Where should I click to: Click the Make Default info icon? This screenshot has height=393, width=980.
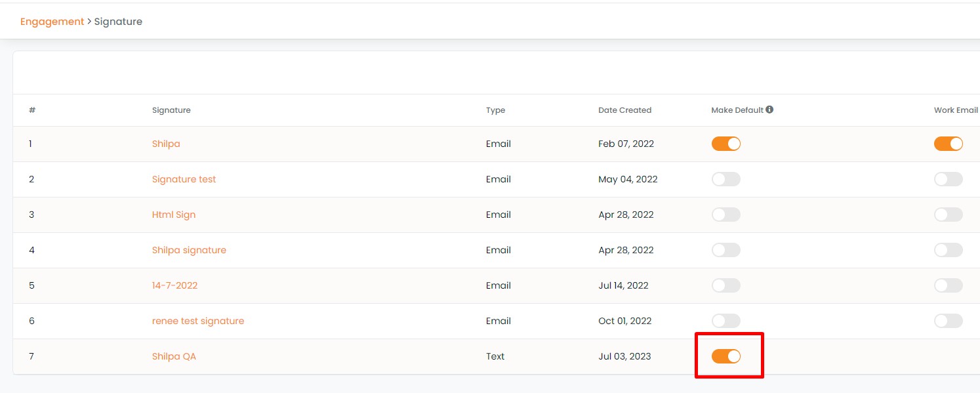[x=769, y=110]
